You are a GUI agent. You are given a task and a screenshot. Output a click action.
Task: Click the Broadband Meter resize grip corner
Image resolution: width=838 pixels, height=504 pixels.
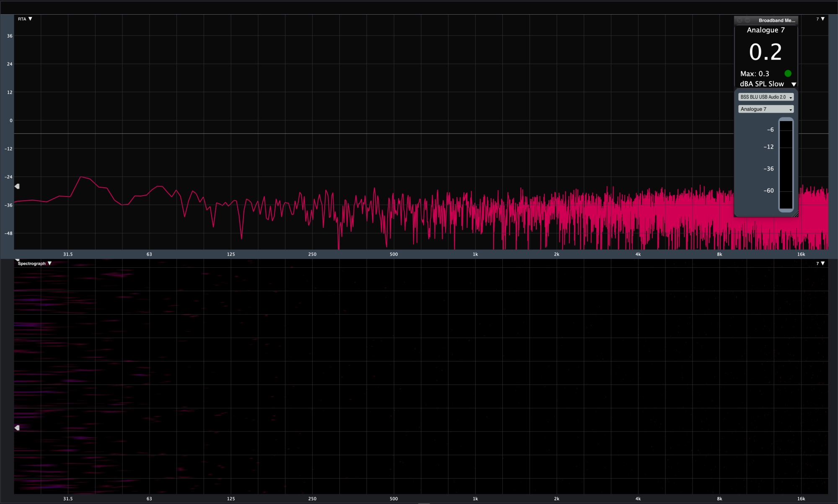[x=795, y=215]
